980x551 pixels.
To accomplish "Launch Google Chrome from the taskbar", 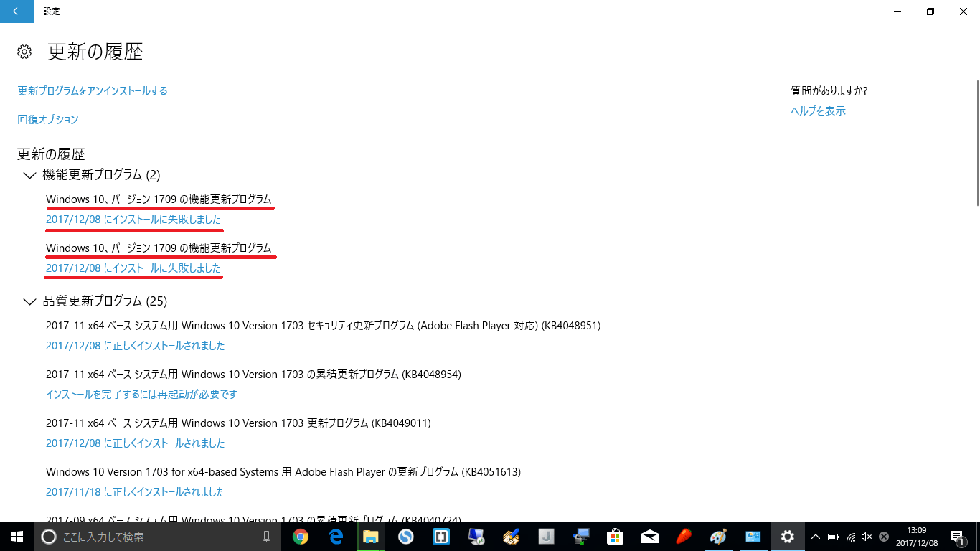I will 301,537.
